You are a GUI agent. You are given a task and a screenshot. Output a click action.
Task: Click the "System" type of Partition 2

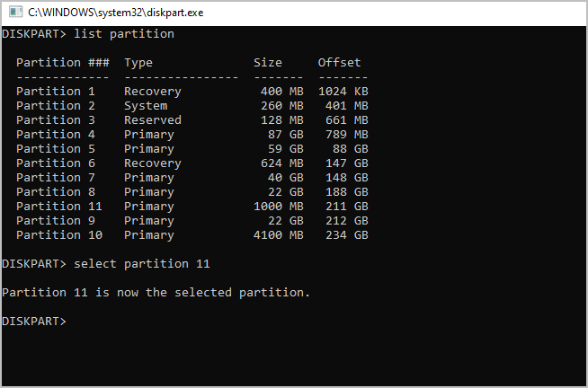click(x=146, y=106)
